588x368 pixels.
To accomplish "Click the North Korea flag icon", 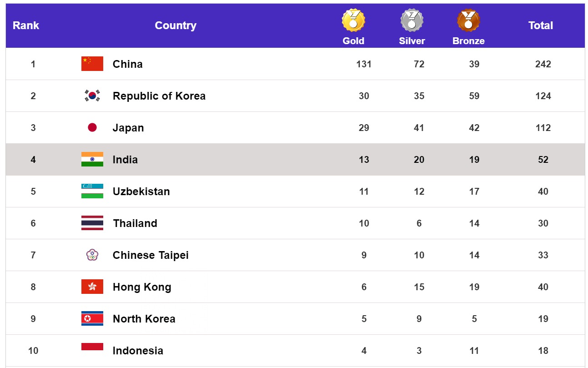I will click(92, 318).
